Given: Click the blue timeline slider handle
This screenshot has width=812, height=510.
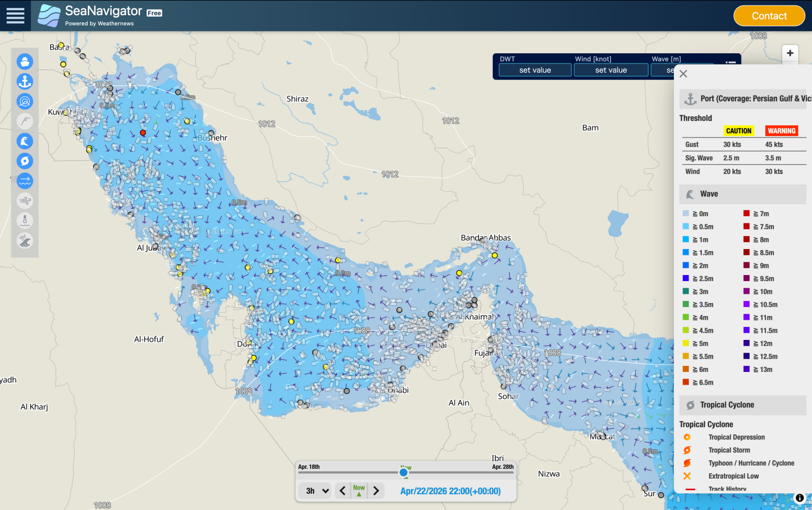Looking at the screenshot, I should tap(403, 472).
